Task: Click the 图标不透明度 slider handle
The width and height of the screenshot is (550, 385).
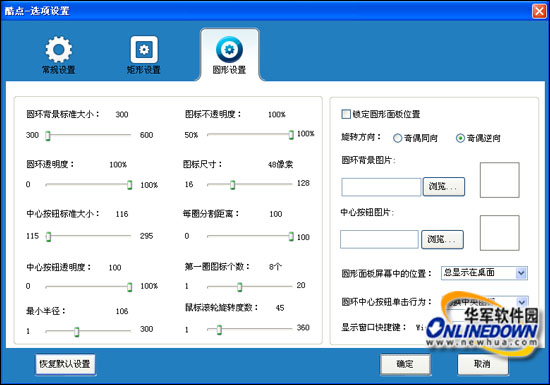Action: pos(291,135)
